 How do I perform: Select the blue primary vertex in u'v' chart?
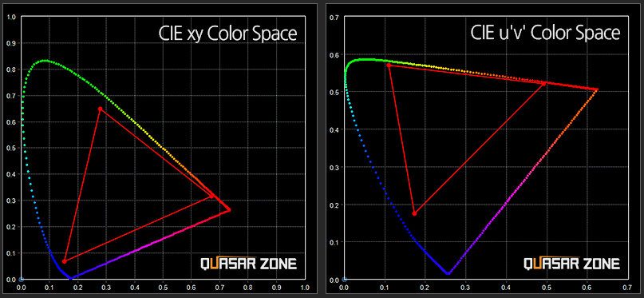tap(414, 214)
